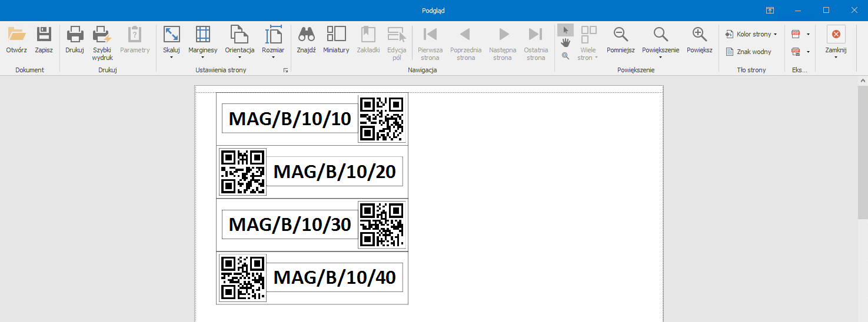Open the Marginesy margins icon
Viewport: 868px width, 322px height.
pos(203,35)
